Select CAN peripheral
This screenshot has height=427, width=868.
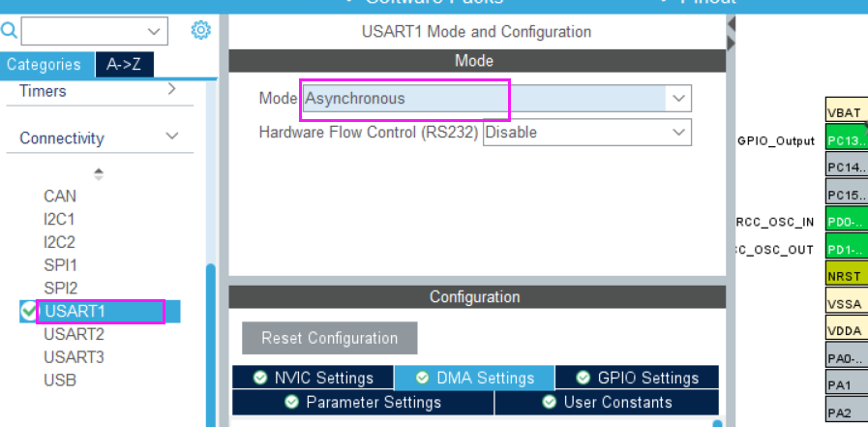[60, 196]
